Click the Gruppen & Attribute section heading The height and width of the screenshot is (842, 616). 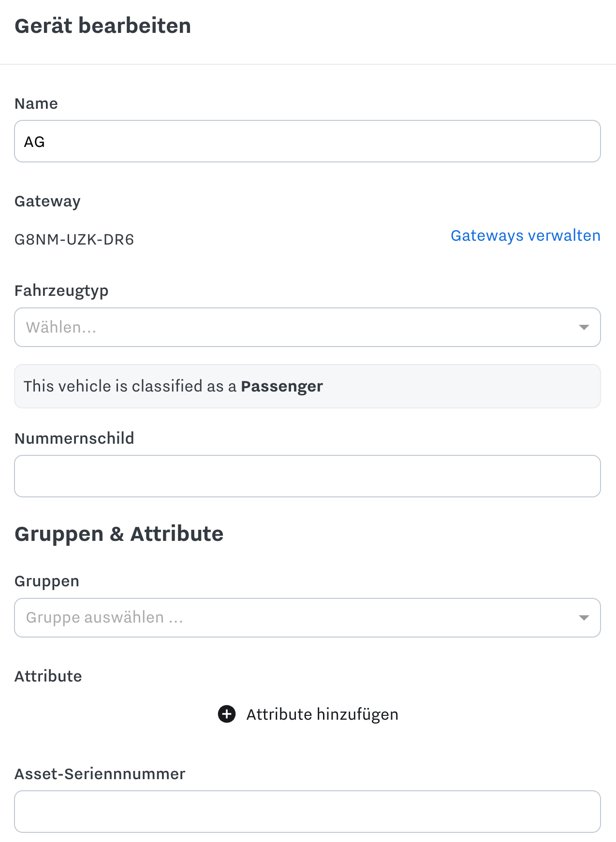pos(119,534)
